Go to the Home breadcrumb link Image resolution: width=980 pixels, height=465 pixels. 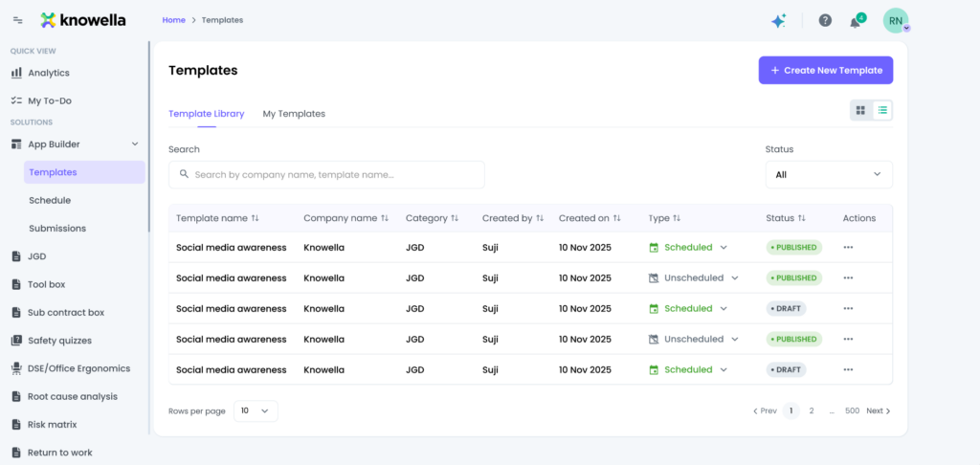pos(173,20)
